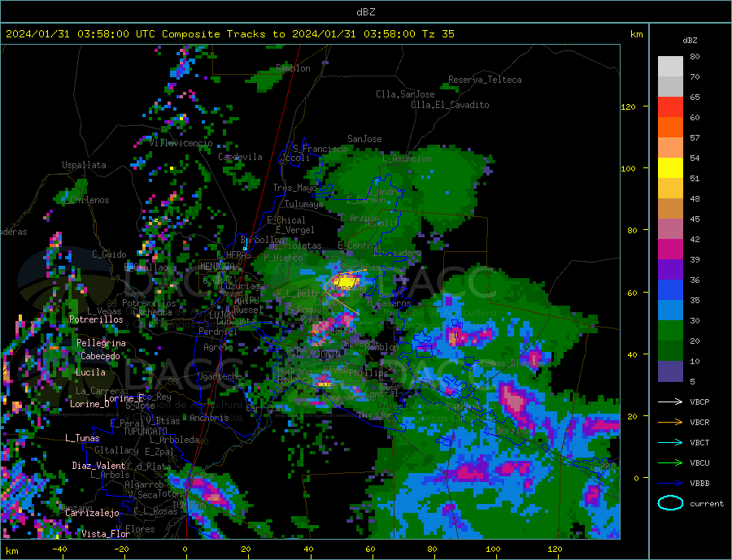The width and height of the screenshot is (732, 560).
Task: Click the 'VBBB' legend label
Action: (699, 483)
